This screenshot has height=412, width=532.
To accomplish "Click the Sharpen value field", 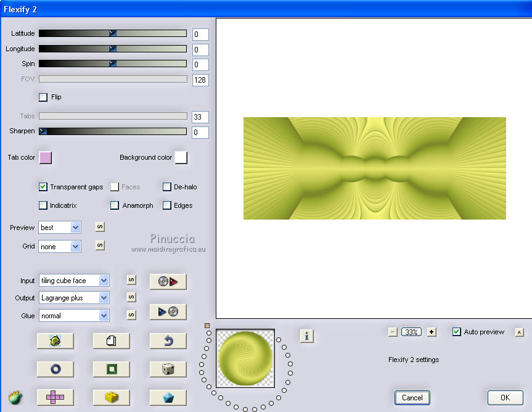I will (x=200, y=133).
